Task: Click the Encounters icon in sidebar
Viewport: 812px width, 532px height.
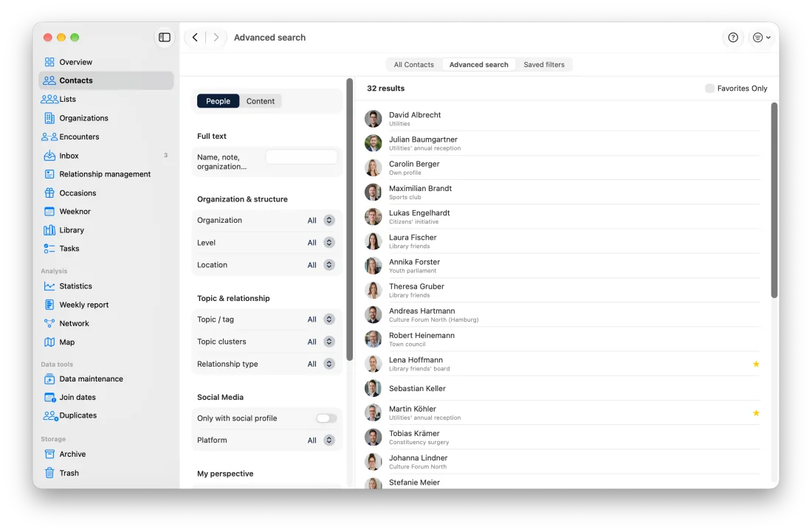Action: tap(49, 137)
